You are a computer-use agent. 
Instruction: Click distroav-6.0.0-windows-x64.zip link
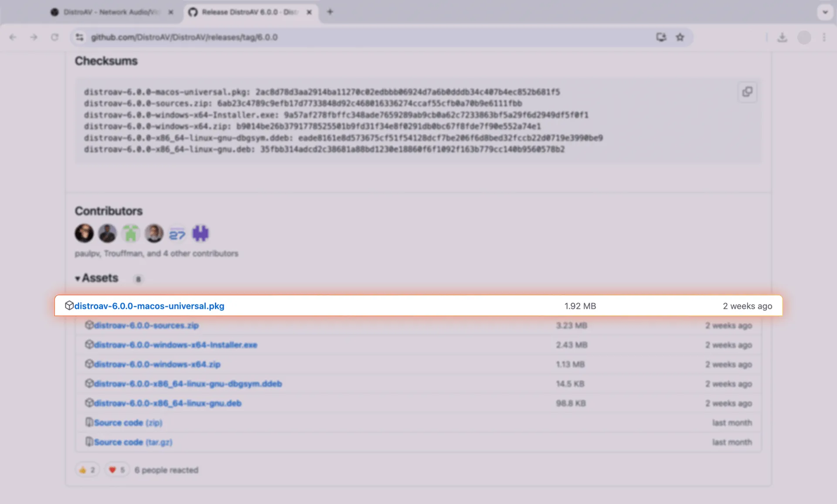coord(157,364)
